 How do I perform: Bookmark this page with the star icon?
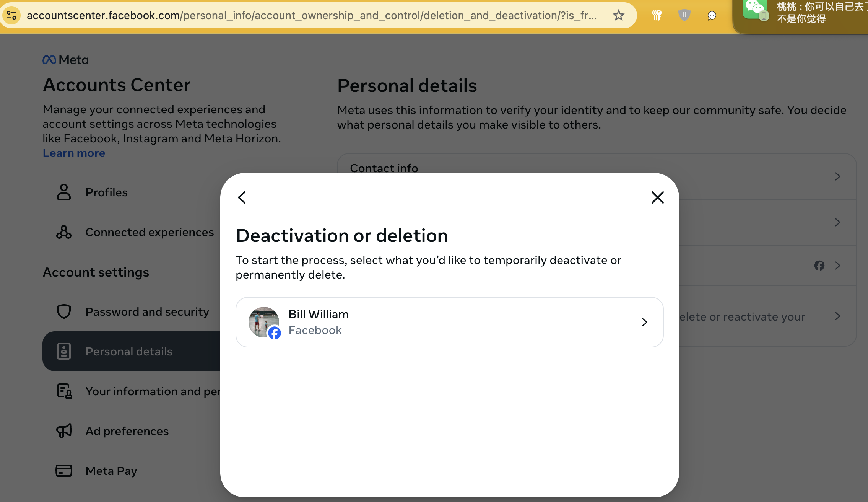pyautogui.click(x=618, y=15)
